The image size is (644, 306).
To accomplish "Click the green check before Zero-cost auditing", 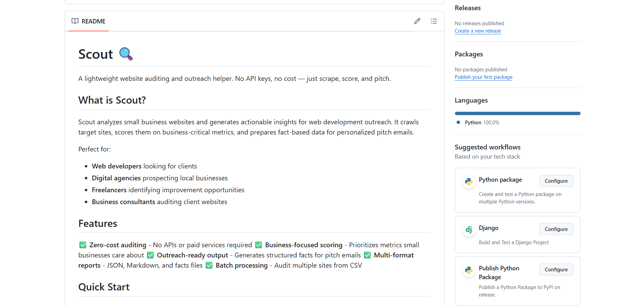I will [83, 245].
